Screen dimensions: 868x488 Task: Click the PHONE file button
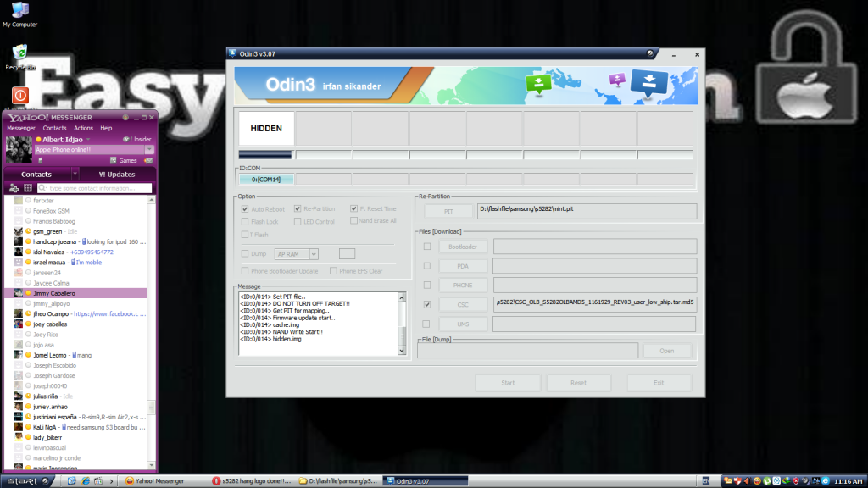click(463, 286)
